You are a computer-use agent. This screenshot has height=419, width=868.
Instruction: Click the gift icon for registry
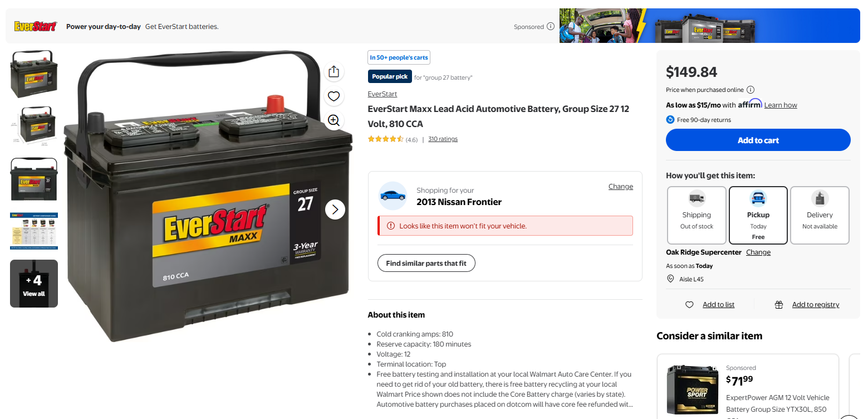coord(779,305)
